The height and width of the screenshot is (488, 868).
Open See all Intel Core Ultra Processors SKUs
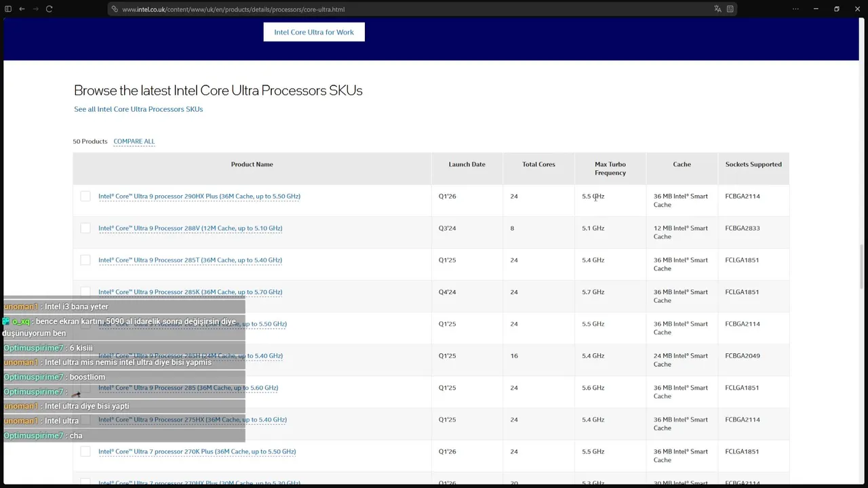click(138, 109)
